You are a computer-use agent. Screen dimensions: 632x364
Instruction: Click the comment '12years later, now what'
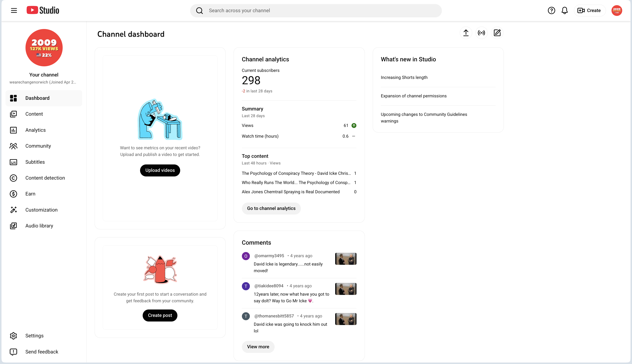pos(291,297)
